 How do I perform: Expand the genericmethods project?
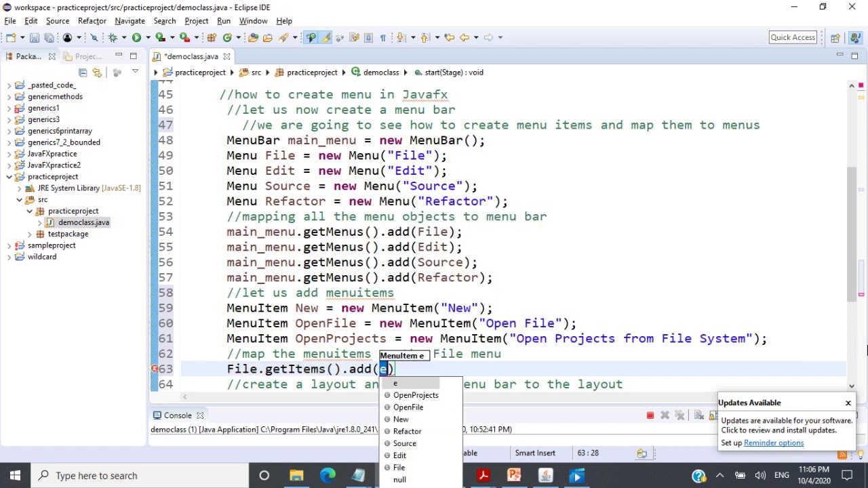pos(9,96)
